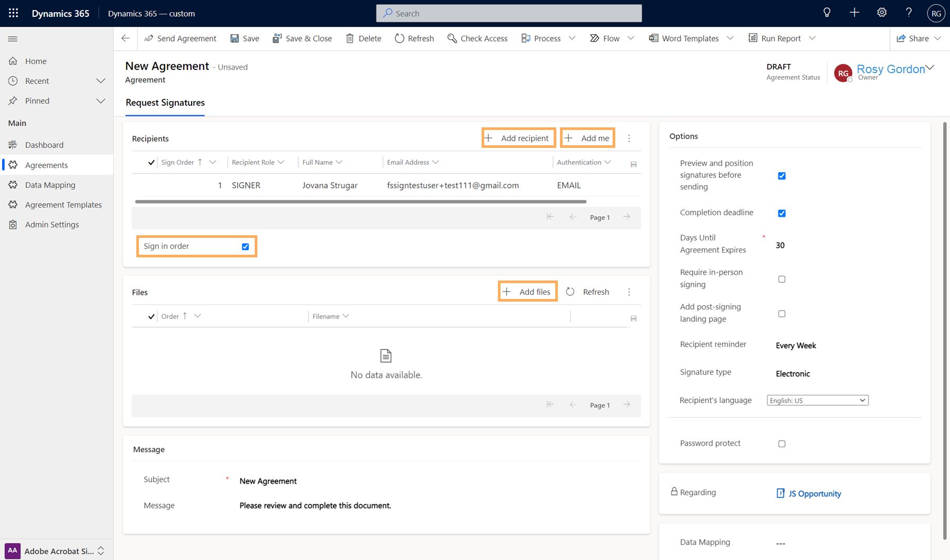Screen dimensions: 950x560
Task: Open the RG user account avatar
Action: point(936,13)
